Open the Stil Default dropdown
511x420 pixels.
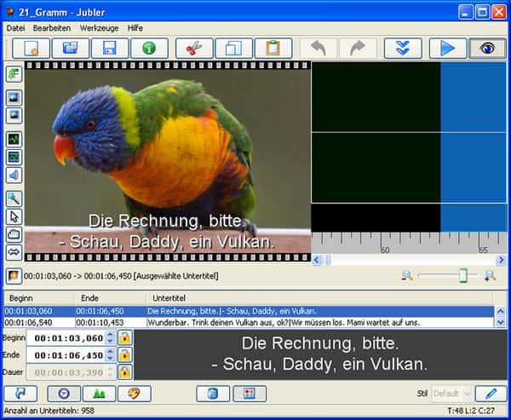click(451, 394)
